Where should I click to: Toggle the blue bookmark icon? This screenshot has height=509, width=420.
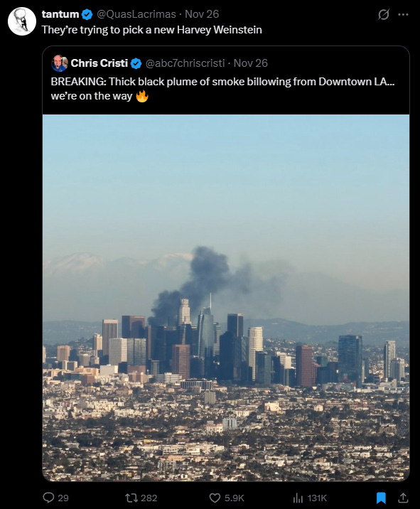tap(381, 498)
